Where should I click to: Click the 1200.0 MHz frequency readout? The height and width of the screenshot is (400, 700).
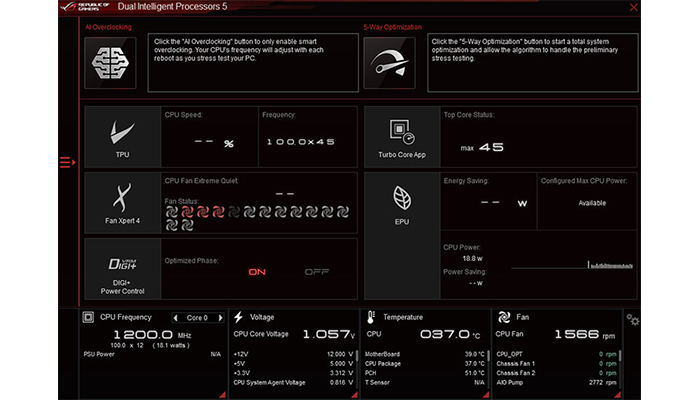tap(152, 335)
